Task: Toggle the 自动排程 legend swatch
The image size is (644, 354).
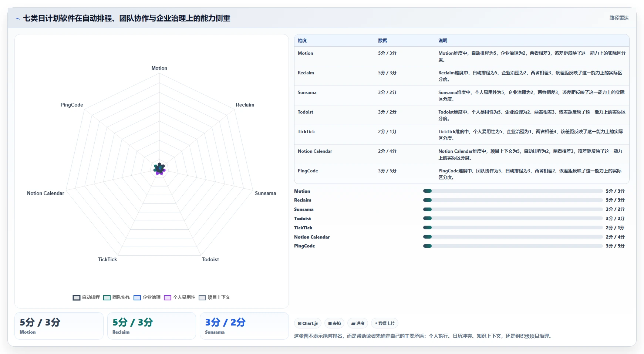Action: click(x=77, y=298)
